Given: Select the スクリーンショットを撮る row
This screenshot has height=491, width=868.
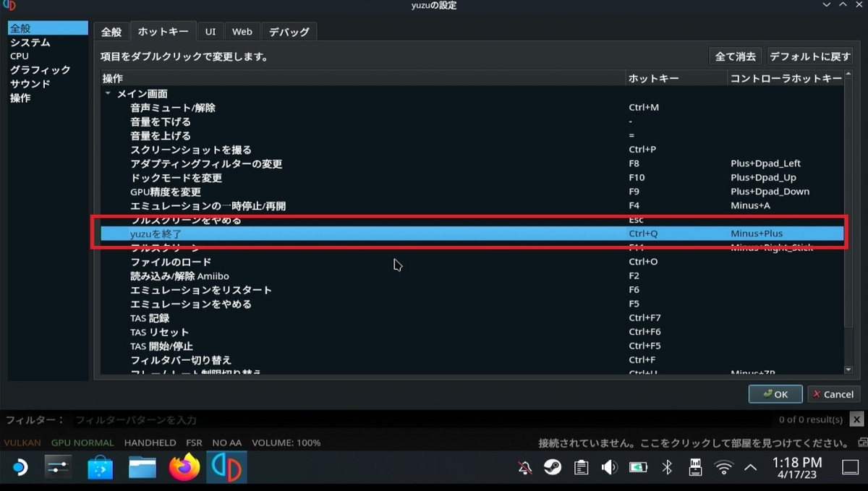Looking at the screenshot, I should click(x=472, y=150).
